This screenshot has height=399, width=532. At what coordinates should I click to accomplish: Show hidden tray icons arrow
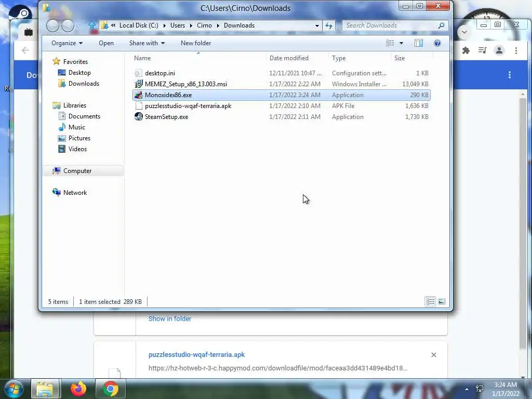[467, 389]
